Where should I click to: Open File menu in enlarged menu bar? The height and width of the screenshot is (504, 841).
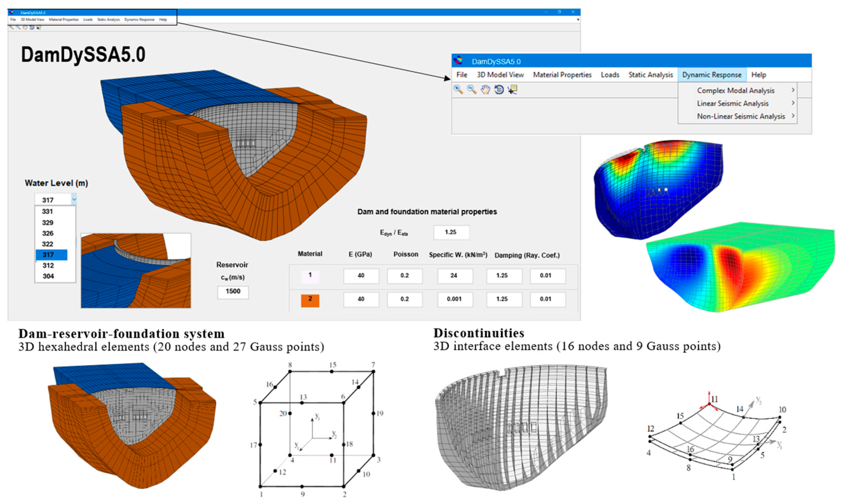tap(462, 75)
